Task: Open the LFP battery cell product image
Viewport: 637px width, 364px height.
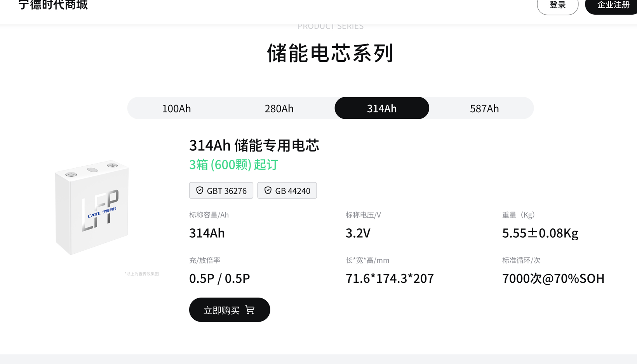Action: (x=92, y=207)
